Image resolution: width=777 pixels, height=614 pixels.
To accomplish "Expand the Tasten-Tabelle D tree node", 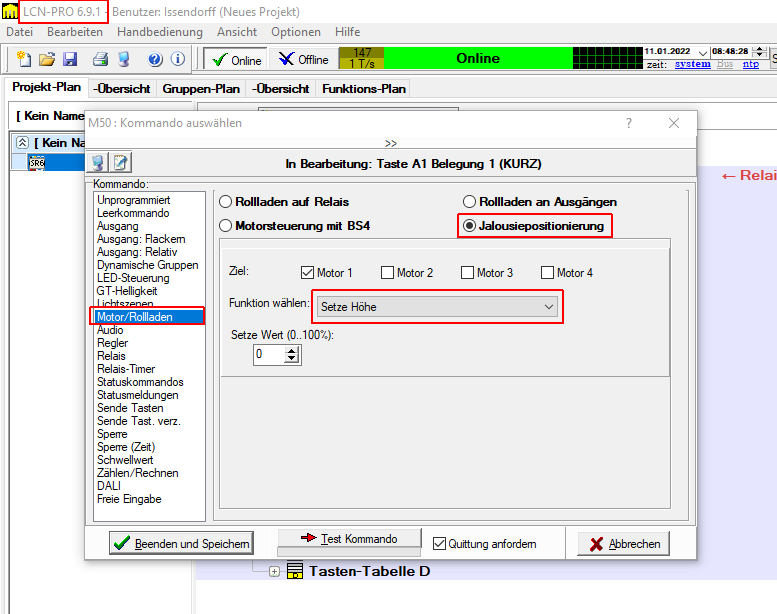I will coord(275,571).
